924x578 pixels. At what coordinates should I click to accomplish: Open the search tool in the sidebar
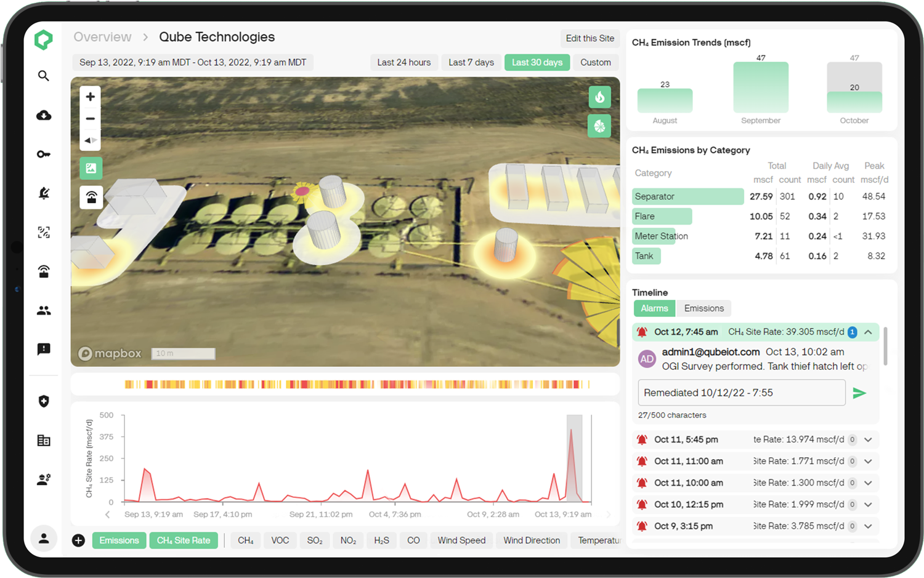pos(43,76)
